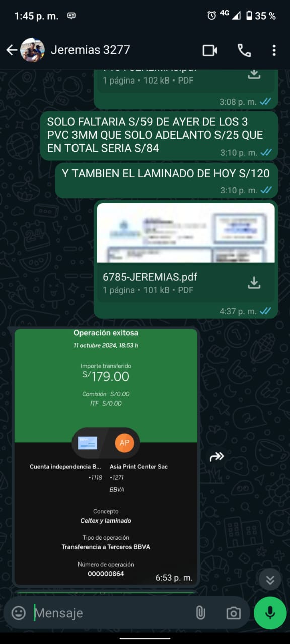Select the SOLO FALTARIA S/59 message
Viewport: 290px width, 644px height.
click(159, 136)
